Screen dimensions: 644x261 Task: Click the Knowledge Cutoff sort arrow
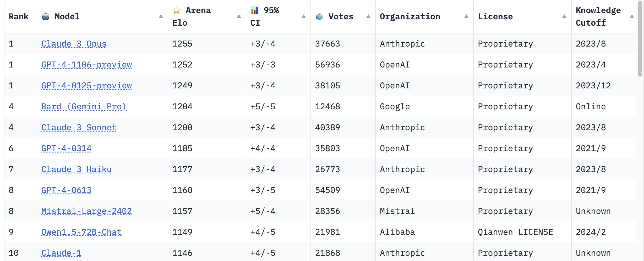632,16
